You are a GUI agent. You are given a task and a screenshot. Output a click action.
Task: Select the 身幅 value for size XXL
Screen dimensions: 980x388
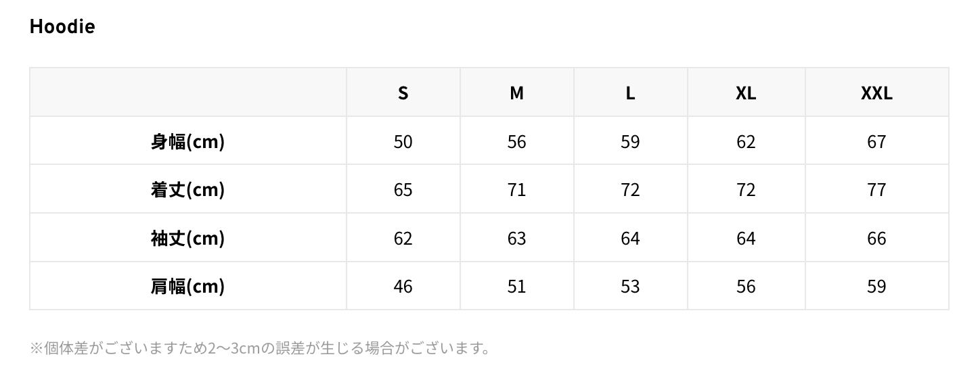(x=876, y=141)
